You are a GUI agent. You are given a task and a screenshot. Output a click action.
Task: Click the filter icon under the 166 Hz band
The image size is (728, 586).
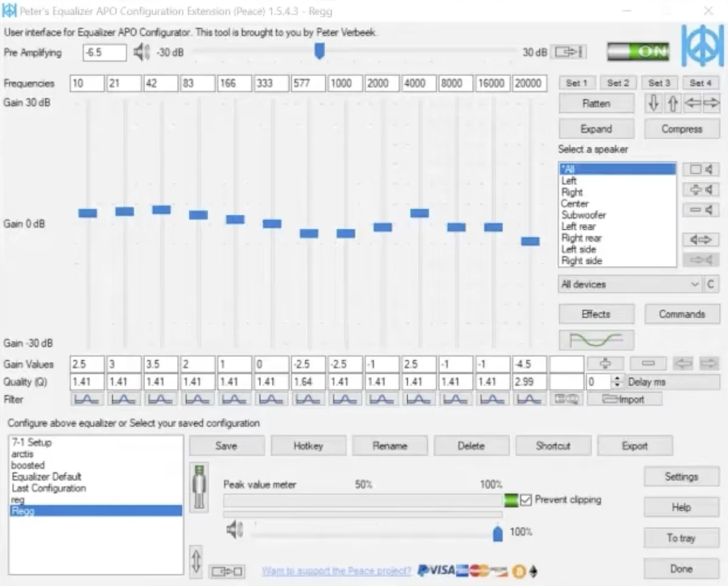click(234, 399)
